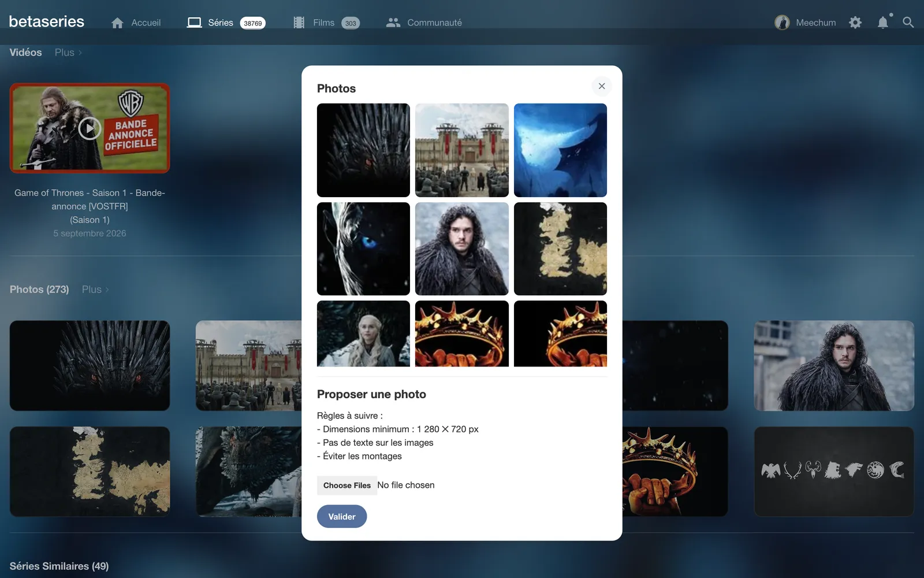The image size is (924, 578).
Task: Open Communauté menu item
Action: click(x=434, y=23)
